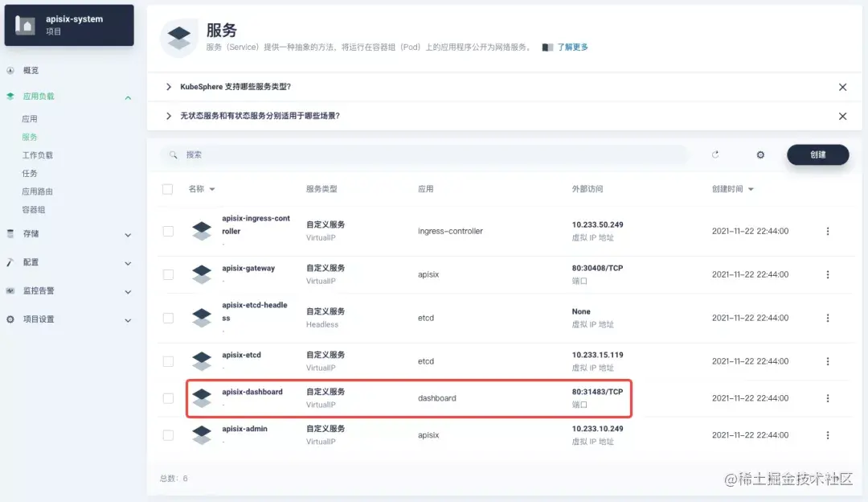Screen dimensions: 868x502
Task: Open the 名称 column sort dropdown
Action: coord(214,189)
